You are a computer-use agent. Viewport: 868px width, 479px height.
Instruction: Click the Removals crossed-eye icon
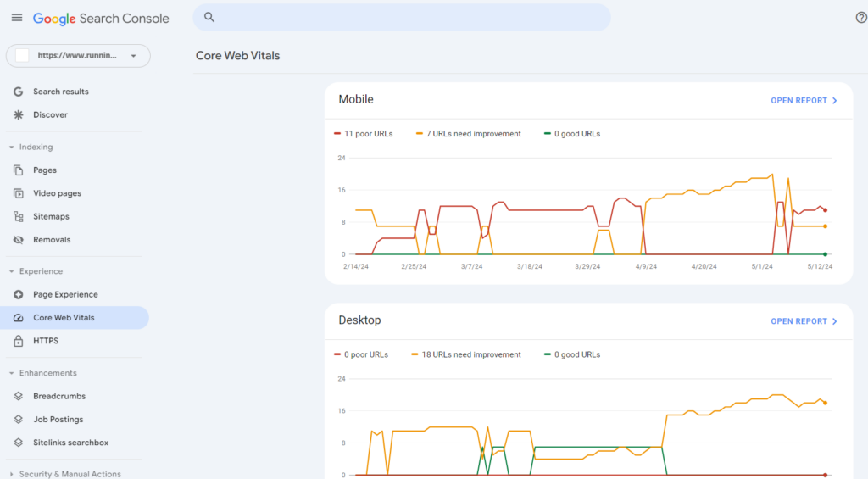(19, 240)
